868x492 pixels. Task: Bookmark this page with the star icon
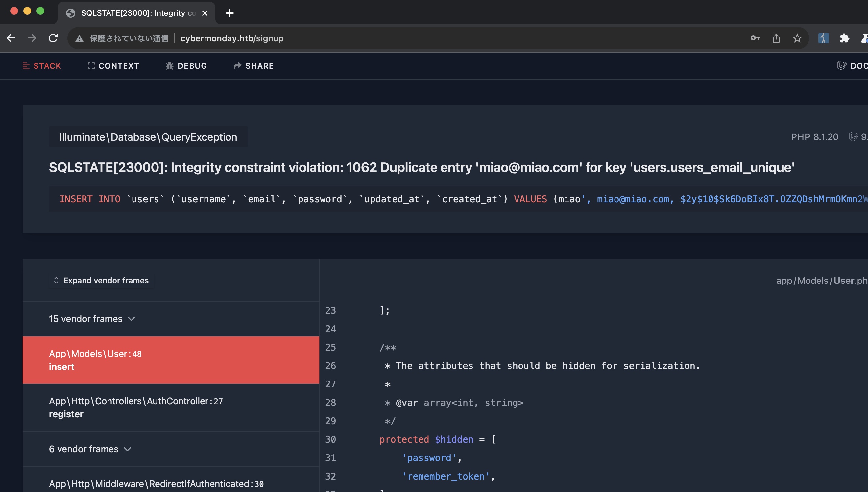click(x=797, y=38)
